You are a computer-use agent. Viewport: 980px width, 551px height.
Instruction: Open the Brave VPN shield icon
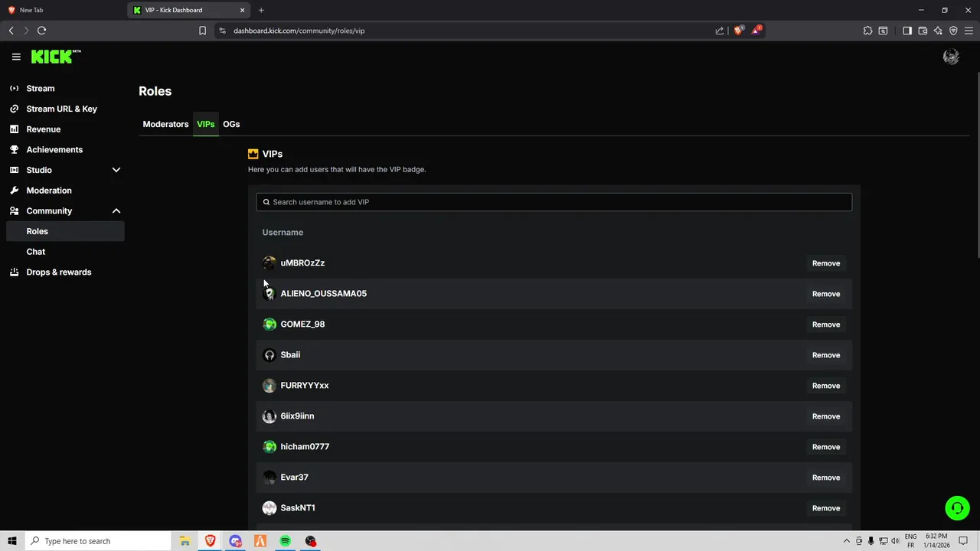pos(953,31)
